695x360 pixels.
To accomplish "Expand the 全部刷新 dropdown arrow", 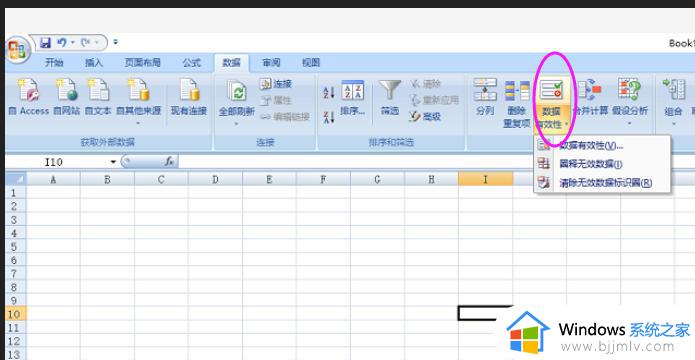I will [236, 123].
